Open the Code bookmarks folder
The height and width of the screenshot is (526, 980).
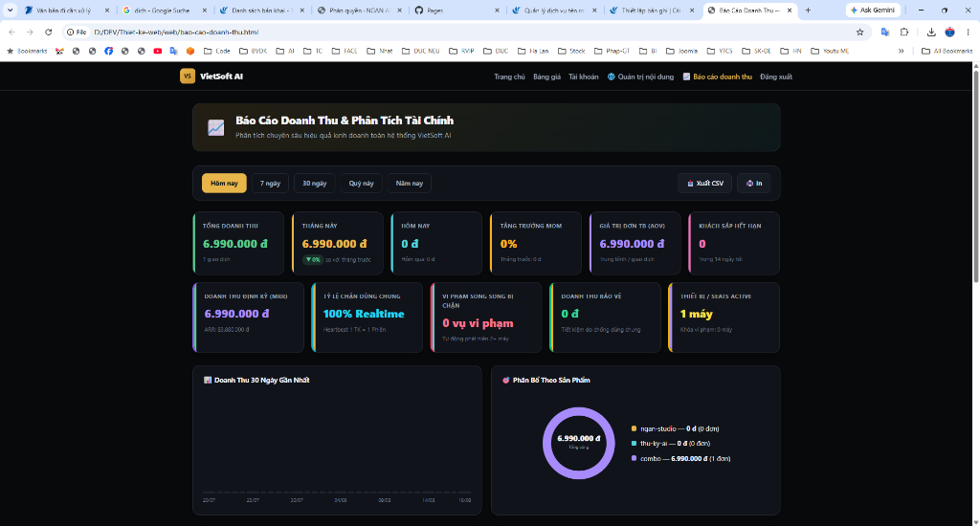217,52
